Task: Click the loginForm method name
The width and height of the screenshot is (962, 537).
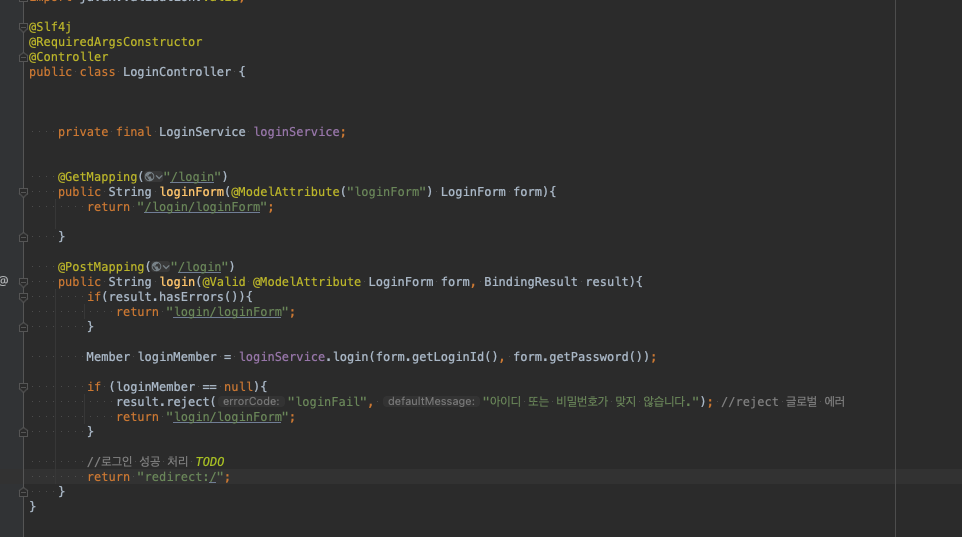Action: point(192,191)
